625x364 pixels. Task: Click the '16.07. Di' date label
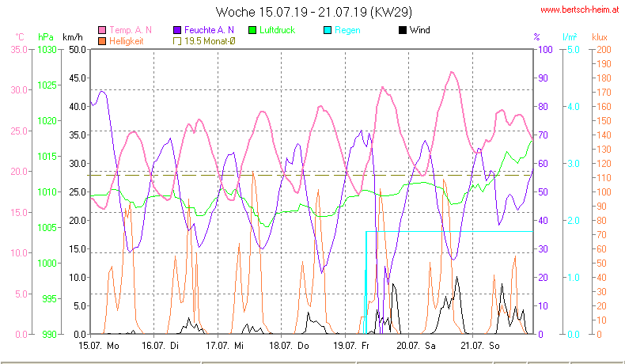pyautogui.click(x=161, y=346)
